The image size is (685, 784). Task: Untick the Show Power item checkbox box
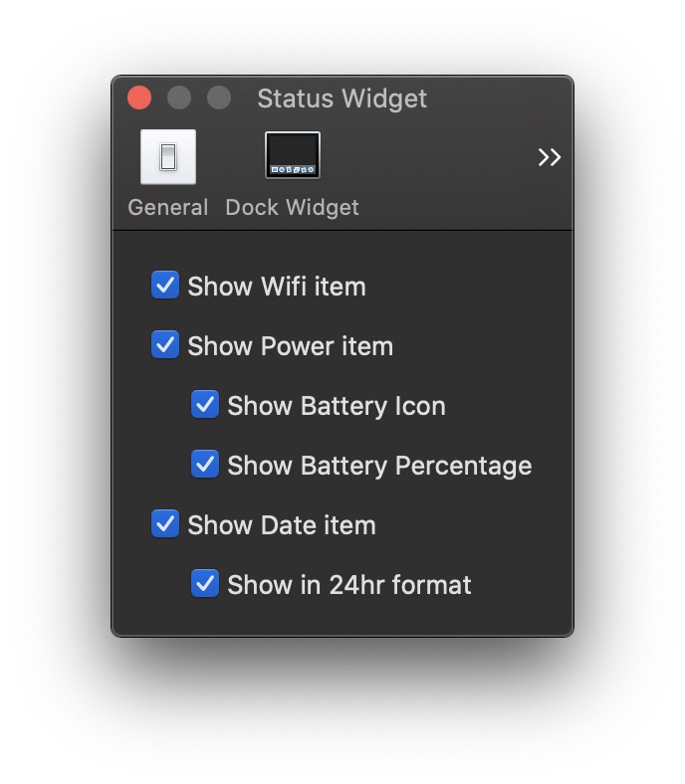(x=165, y=345)
